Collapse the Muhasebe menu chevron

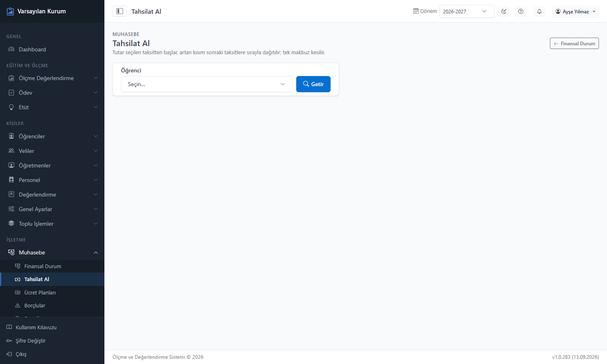click(x=96, y=252)
